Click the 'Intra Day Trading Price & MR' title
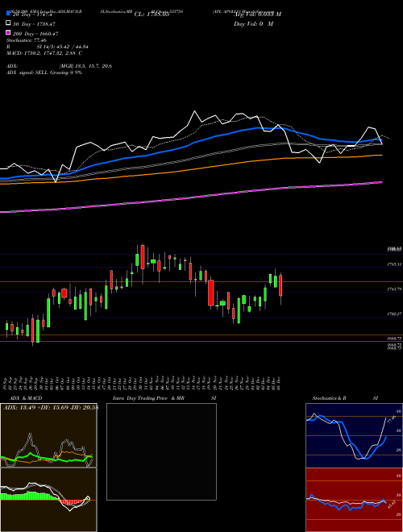The height and width of the screenshot is (532, 403). click(x=148, y=398)
